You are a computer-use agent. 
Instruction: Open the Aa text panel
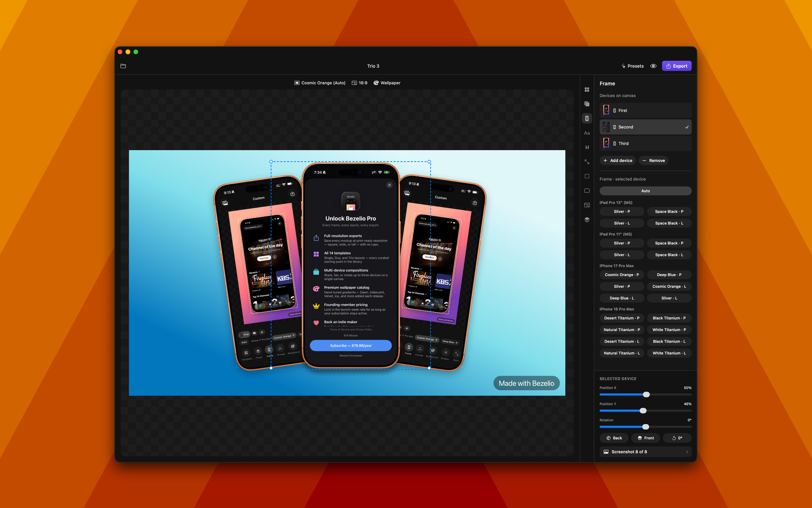point(587,133)
